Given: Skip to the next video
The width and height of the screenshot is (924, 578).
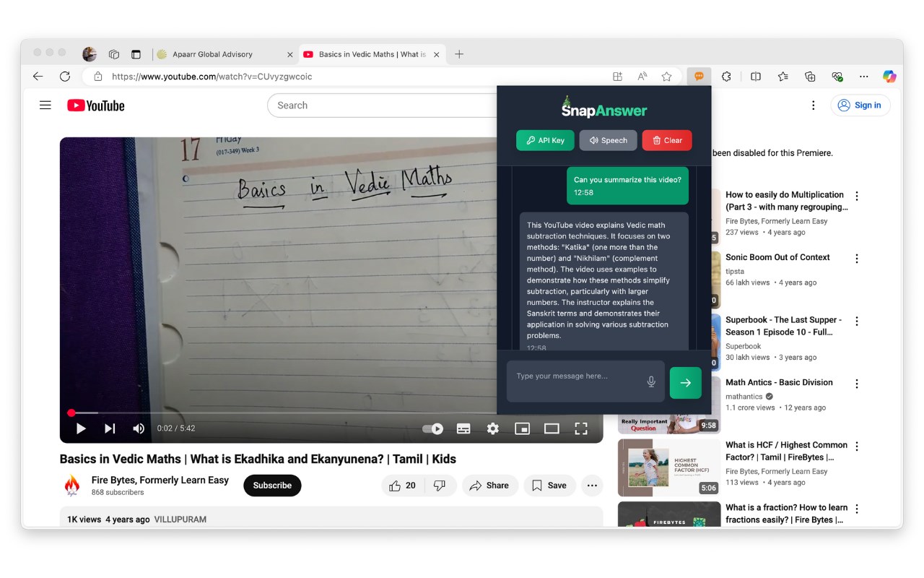Looking at the screenshot, I should tap(110, 428).
